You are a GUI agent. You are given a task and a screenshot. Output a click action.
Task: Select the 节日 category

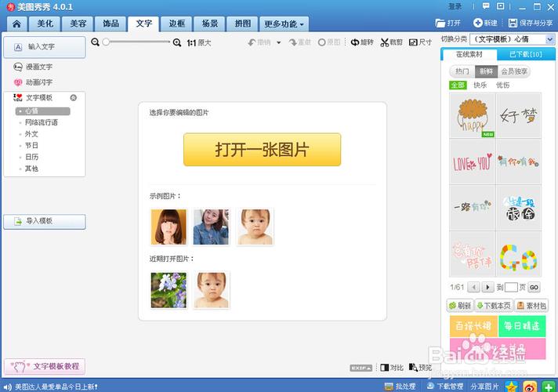(x=31, y=145)
